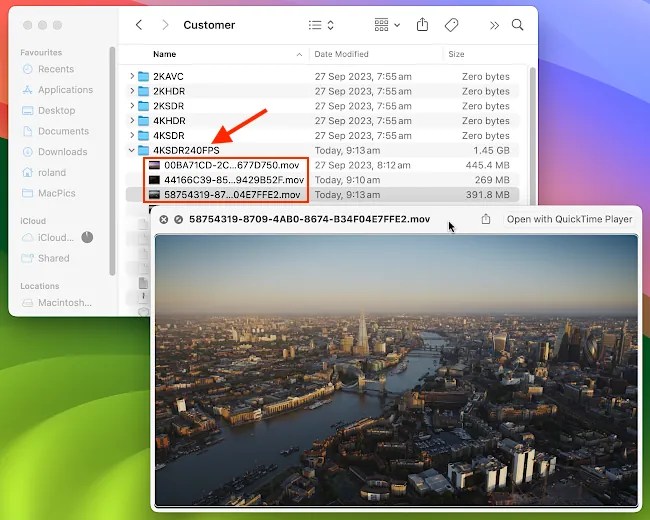Image resolution: width=650 pixels, height=520 pixels.
Task: Click Open with QuickTime Player button
Action: pos(569,219)
